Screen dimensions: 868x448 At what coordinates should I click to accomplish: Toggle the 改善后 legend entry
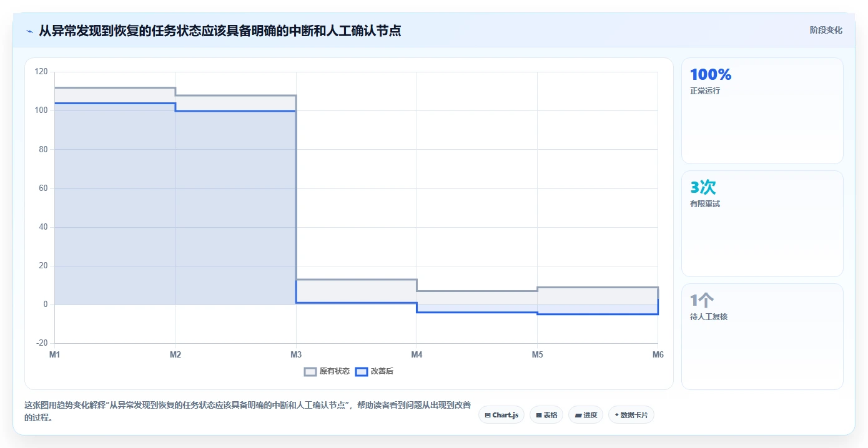(374, 371)
